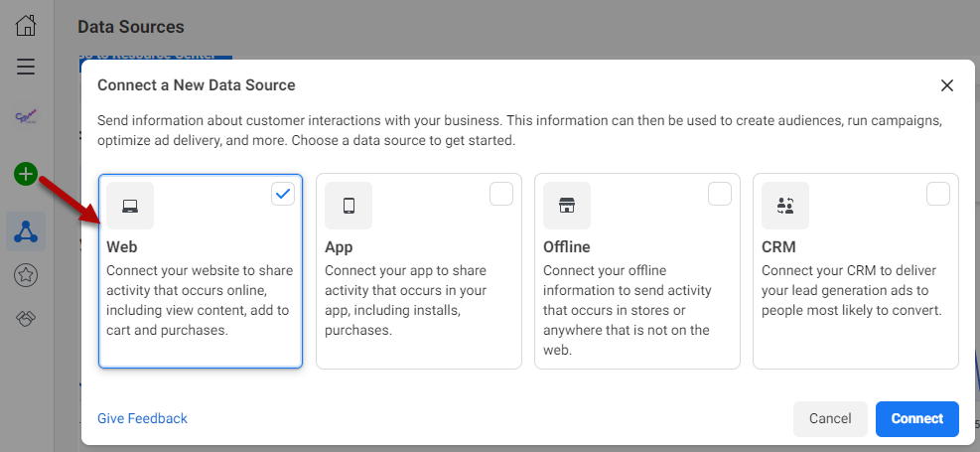Click the laptop icon on Web card

click(130, 206)
